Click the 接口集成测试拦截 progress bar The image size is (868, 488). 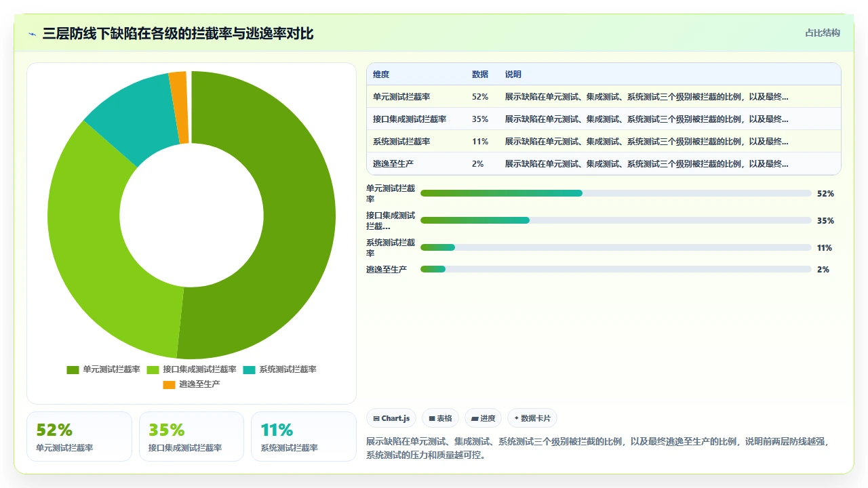(x=616, y=220)
